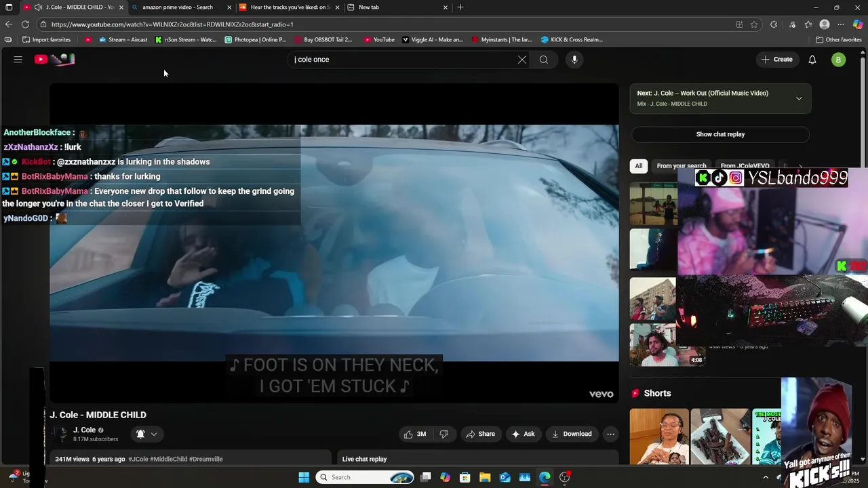Click Show chat replay button

click(720, 134)
